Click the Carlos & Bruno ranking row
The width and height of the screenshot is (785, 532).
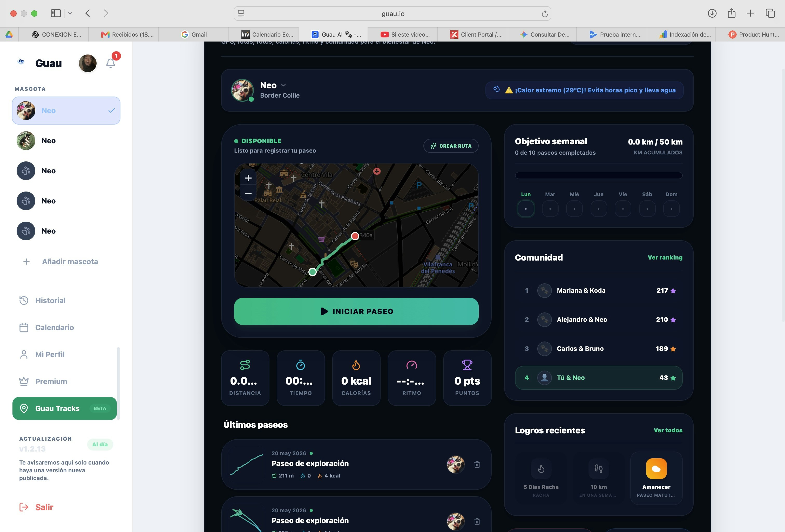pyautogui.click(x=599, y=349)
